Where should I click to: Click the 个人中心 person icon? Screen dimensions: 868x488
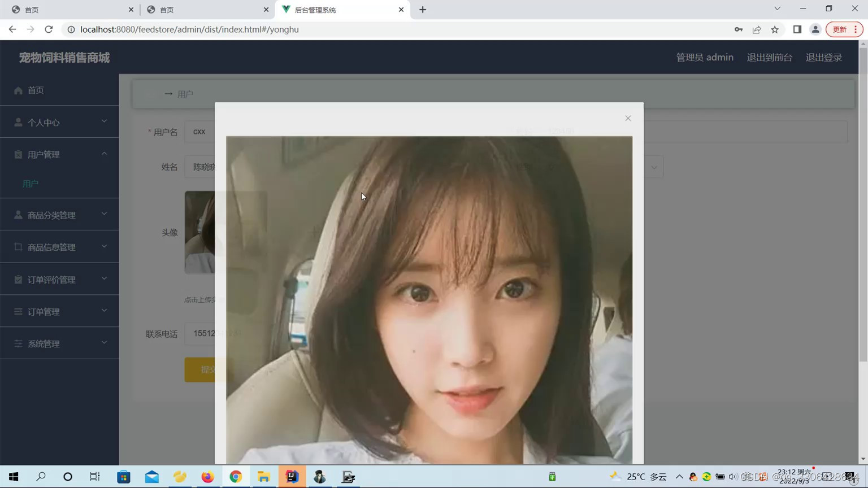[x=18, y=122]
